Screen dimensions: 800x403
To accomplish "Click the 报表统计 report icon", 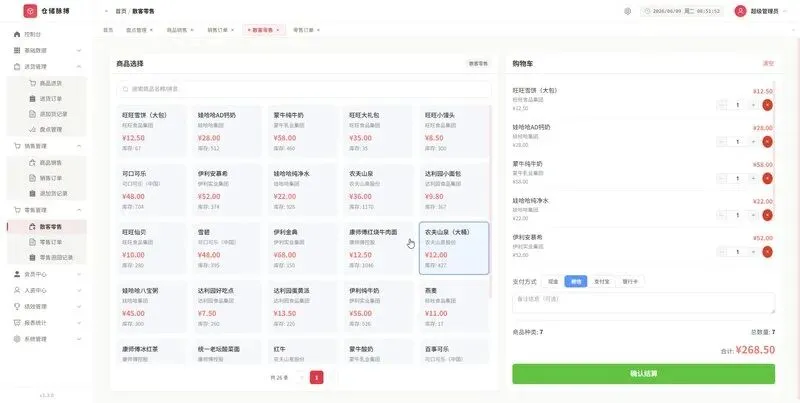I will [17, 323].
